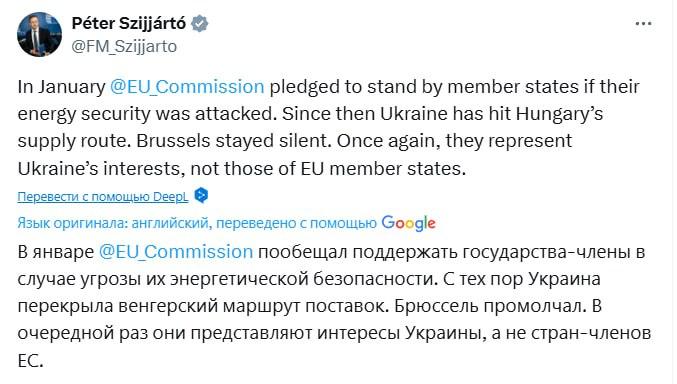Open the three-dot more options menu
The image size is (677, 384).
click(x=643, y=24)
